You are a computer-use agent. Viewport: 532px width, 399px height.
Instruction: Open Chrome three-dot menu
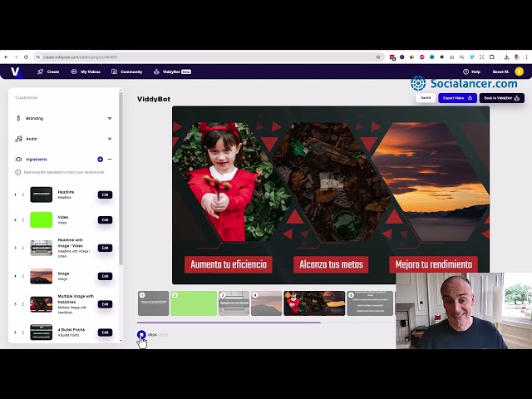(x=526, y=57)
